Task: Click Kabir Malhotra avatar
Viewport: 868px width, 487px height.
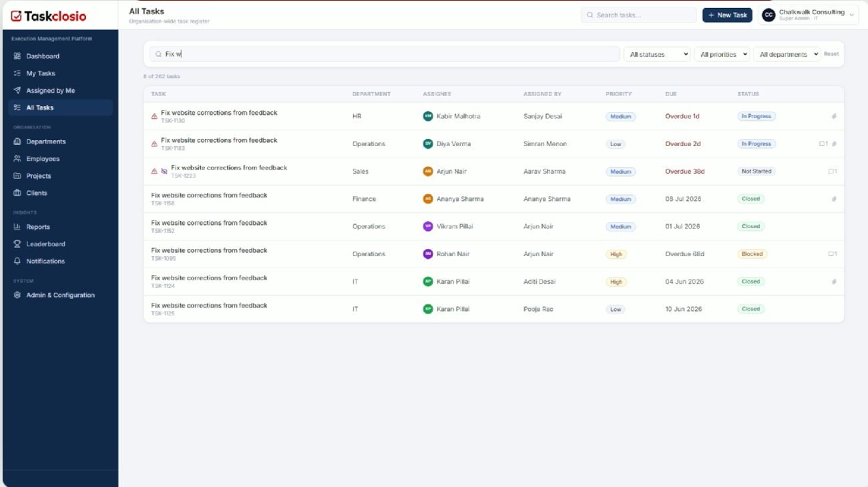Action: [x=428, y=116]
